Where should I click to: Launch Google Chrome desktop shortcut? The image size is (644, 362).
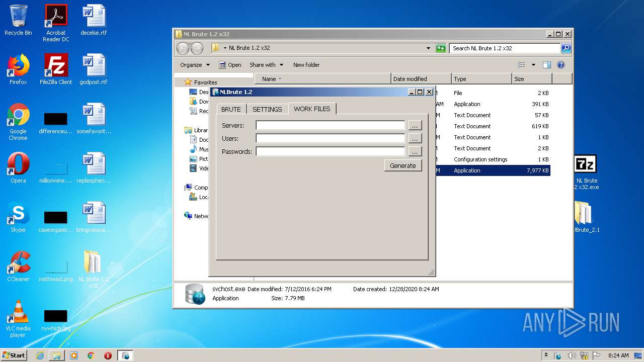(x=18, y=122)
